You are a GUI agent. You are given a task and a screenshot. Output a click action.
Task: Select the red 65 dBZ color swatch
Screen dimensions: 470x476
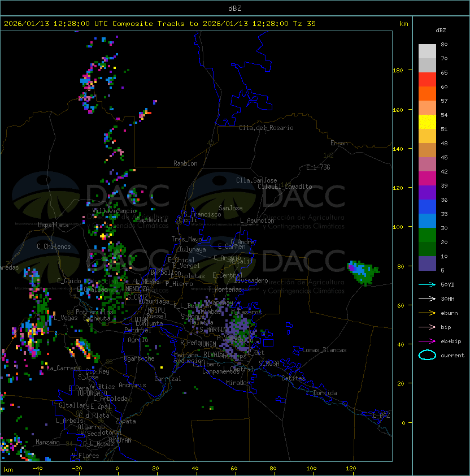(x=427, y=79)
